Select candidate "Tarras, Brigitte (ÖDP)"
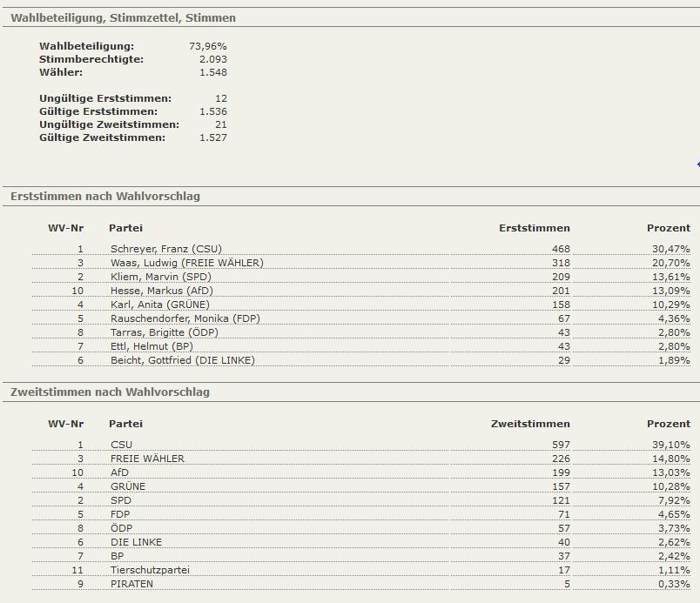Image resolution: width=700 pixels, height=603 pixels. tap(165, 332)
